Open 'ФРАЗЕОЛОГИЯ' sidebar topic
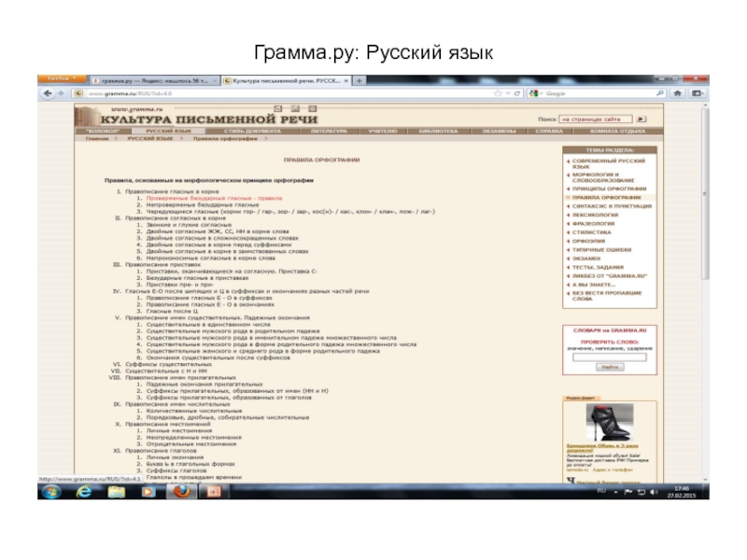Image resolution: width=747 pixels, height=560 pixels. [593, 224]
